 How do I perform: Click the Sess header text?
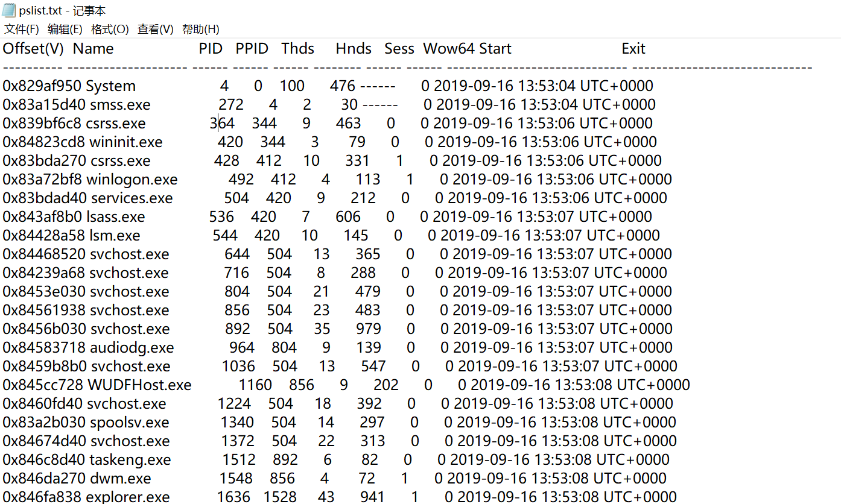pyautogui.click(x=399, y=49)
